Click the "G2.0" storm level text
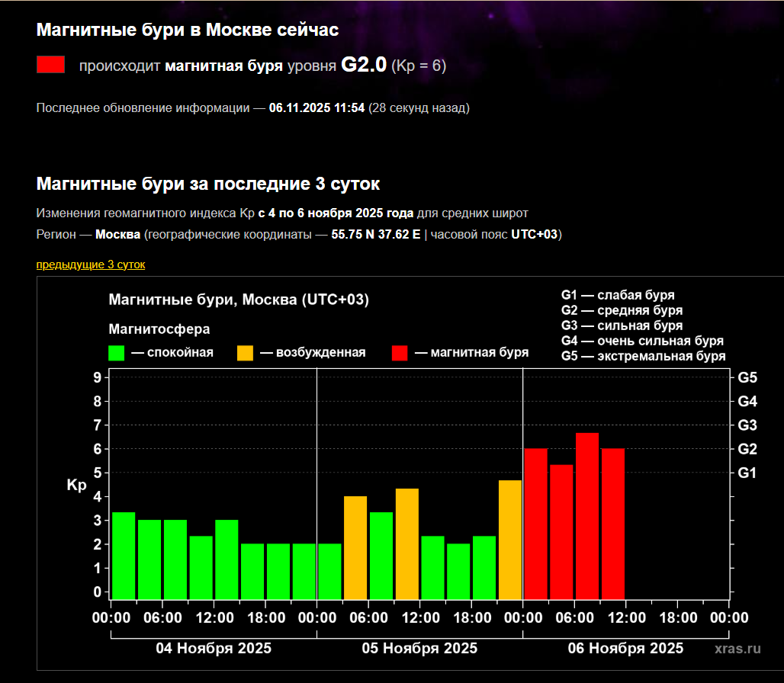This screenshot has width=784, height=683. point(363,66)
